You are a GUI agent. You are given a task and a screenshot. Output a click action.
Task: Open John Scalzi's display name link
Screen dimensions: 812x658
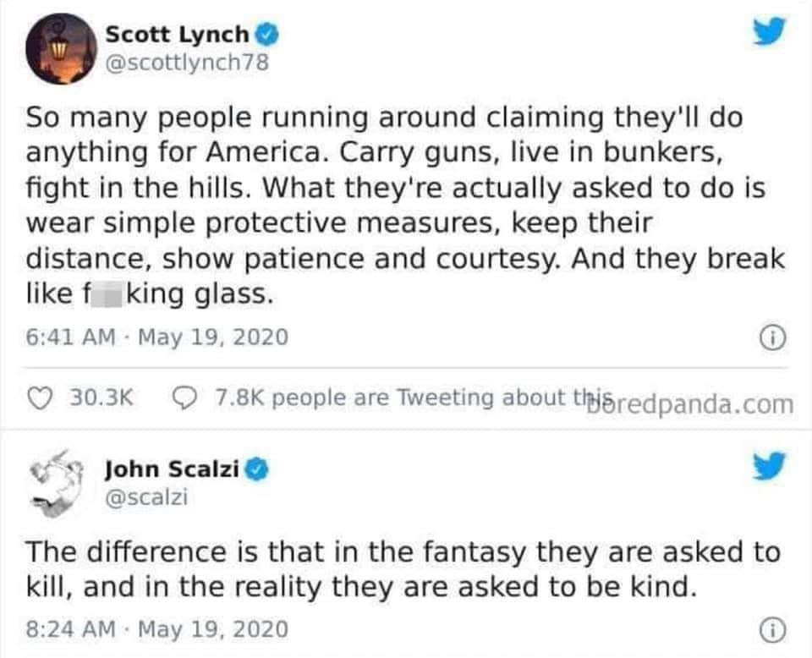tap(173, 469)
